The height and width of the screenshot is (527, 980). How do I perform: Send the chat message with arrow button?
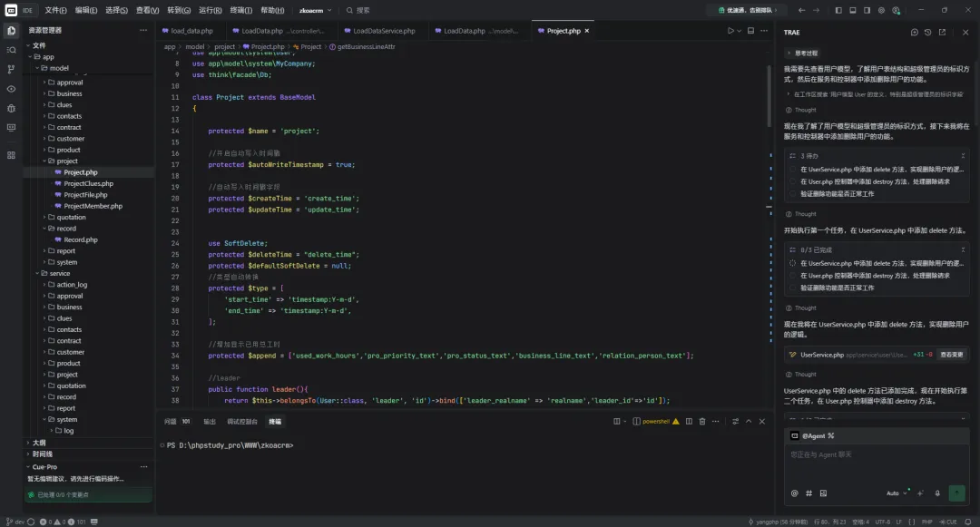click(957, 493)
